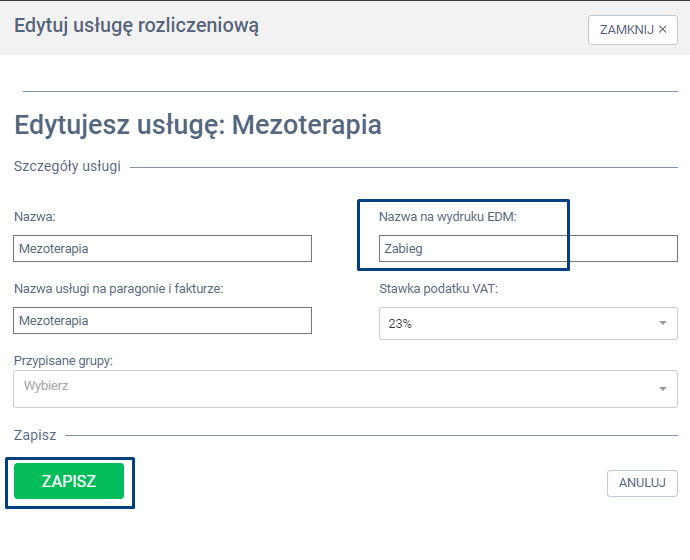Click the heading 'Edytujesz usługę: Mezoterapia'

click(197, 125)
